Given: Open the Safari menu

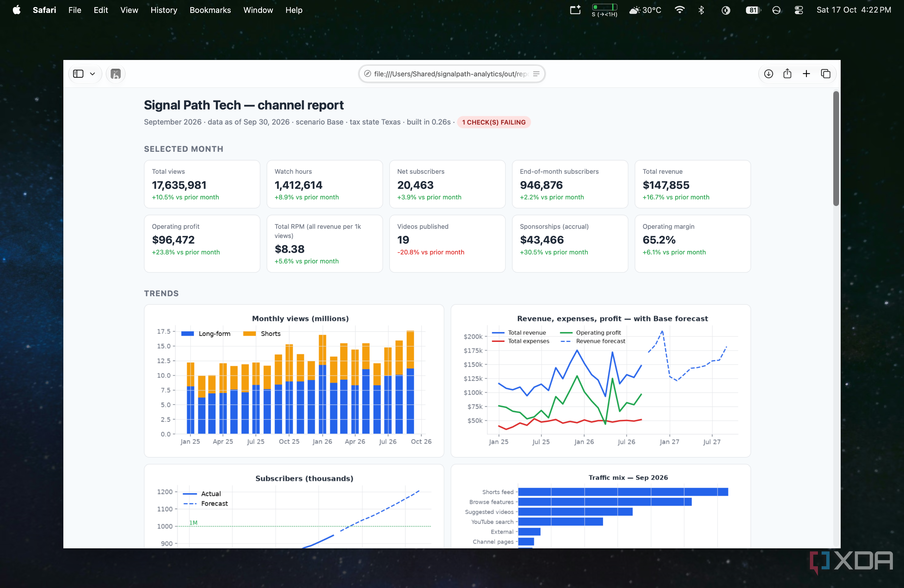Looking at the screenshot, I should click(x=45, y=10).
